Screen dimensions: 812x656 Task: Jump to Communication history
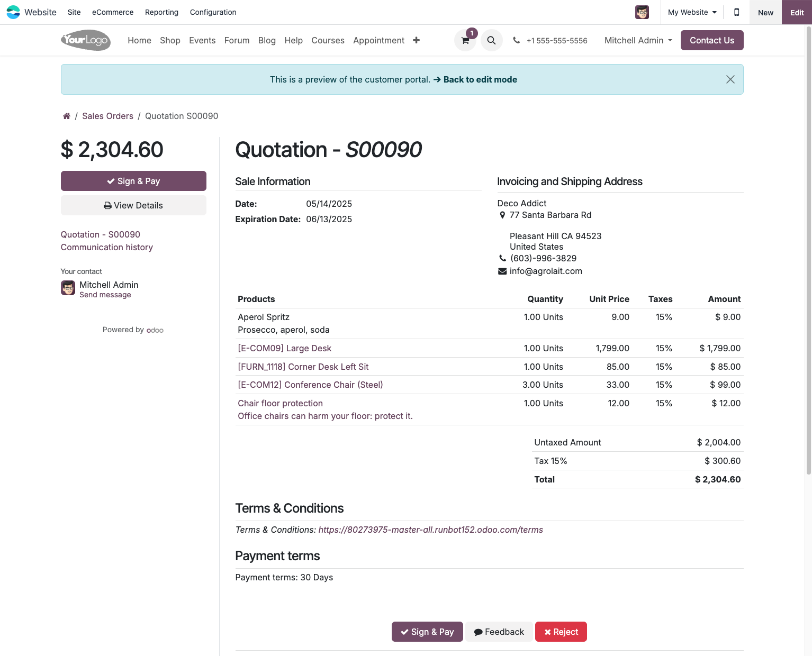(107, 247)
